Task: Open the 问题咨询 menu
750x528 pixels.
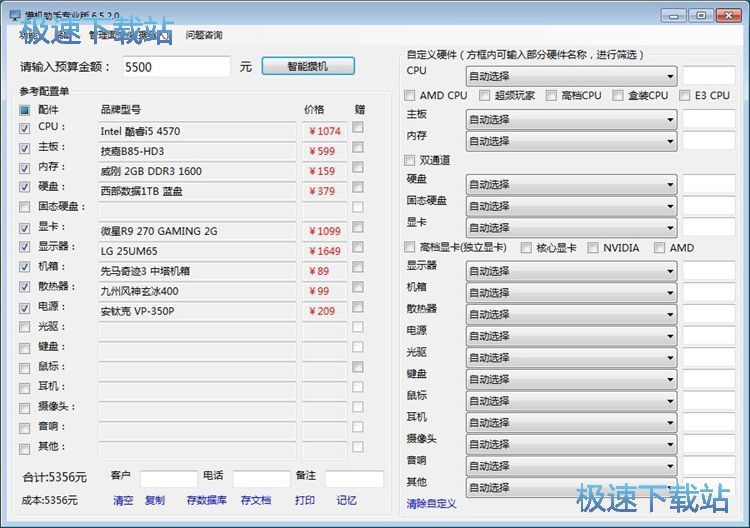Action: click(x=204, y=35)
